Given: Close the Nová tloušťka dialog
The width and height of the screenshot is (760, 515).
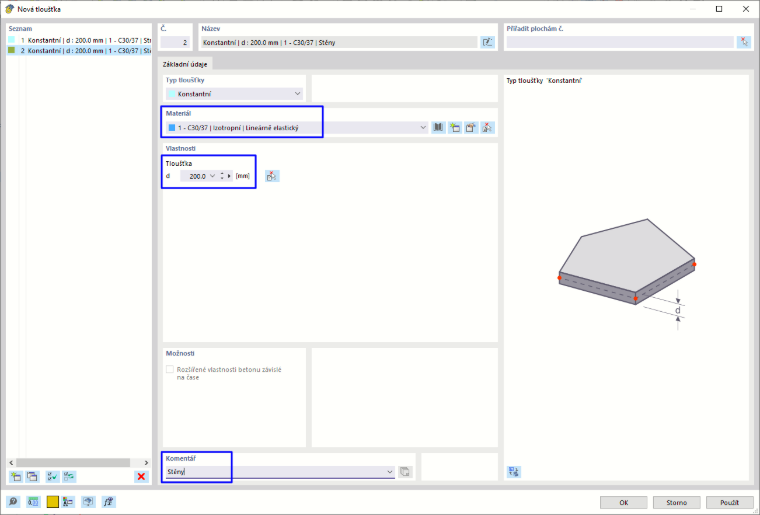Looking at the screenshot, I should click(x=745, y=9).
